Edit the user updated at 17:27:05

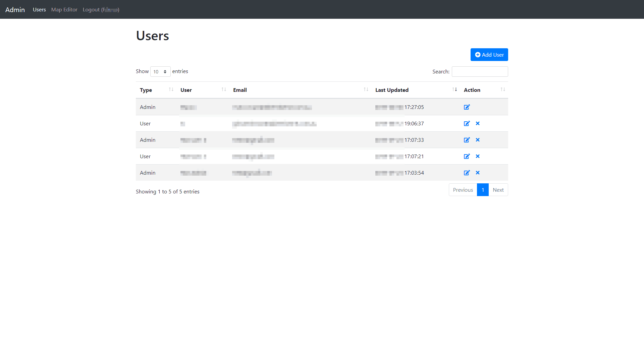(x=467, y=107)
